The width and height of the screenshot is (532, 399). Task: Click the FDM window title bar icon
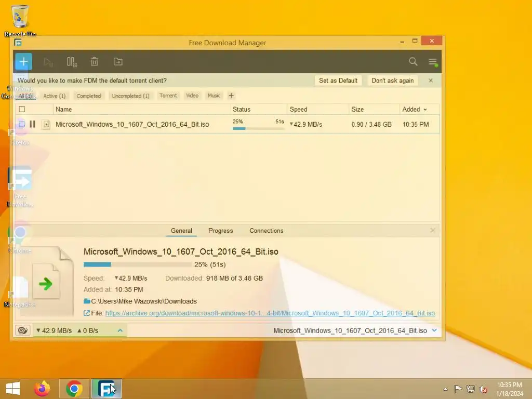tap(18, 43)
